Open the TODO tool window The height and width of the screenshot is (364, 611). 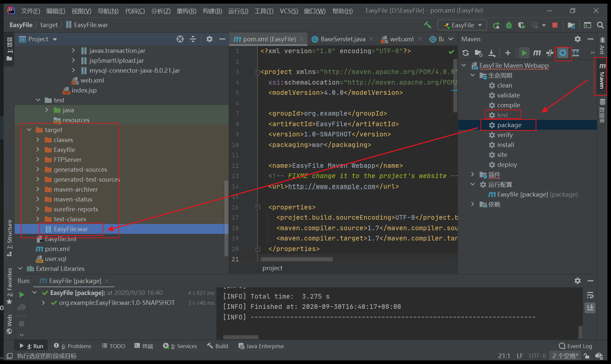tap(113, 346)
